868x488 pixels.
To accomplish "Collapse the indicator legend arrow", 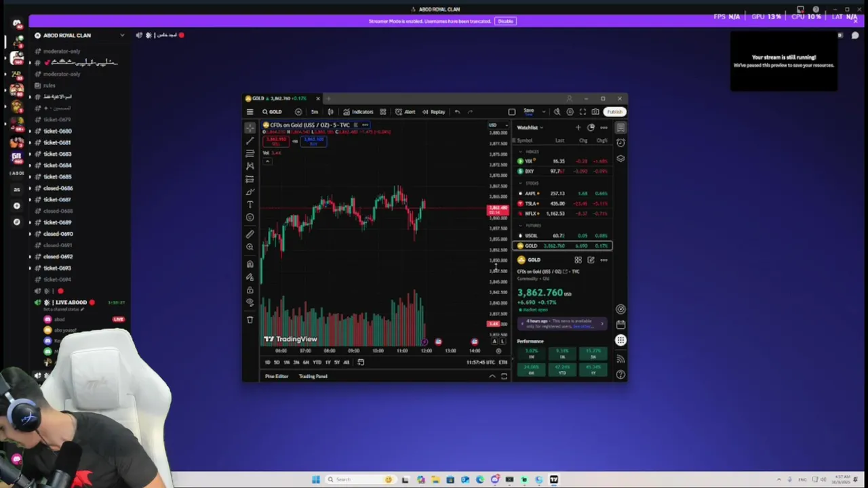I will pos(267,161).
